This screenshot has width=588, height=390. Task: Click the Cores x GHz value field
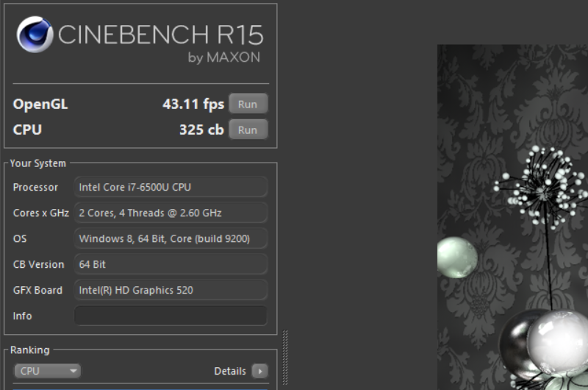171,213
